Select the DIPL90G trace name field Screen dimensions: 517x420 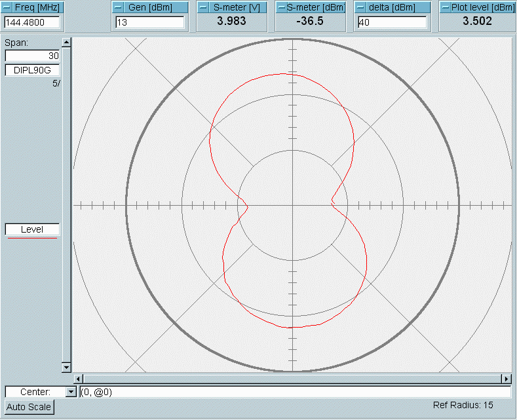pyautogui.click(x=32, y=70)
